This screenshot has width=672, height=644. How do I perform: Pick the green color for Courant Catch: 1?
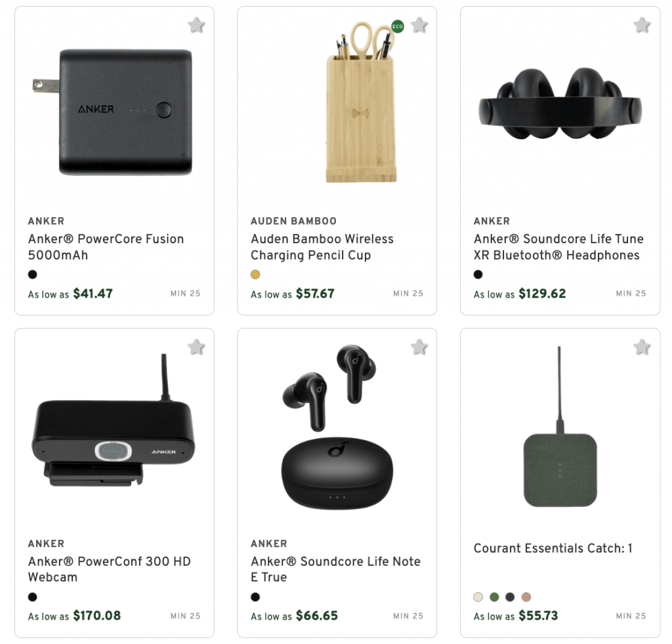tap(493, 597)
